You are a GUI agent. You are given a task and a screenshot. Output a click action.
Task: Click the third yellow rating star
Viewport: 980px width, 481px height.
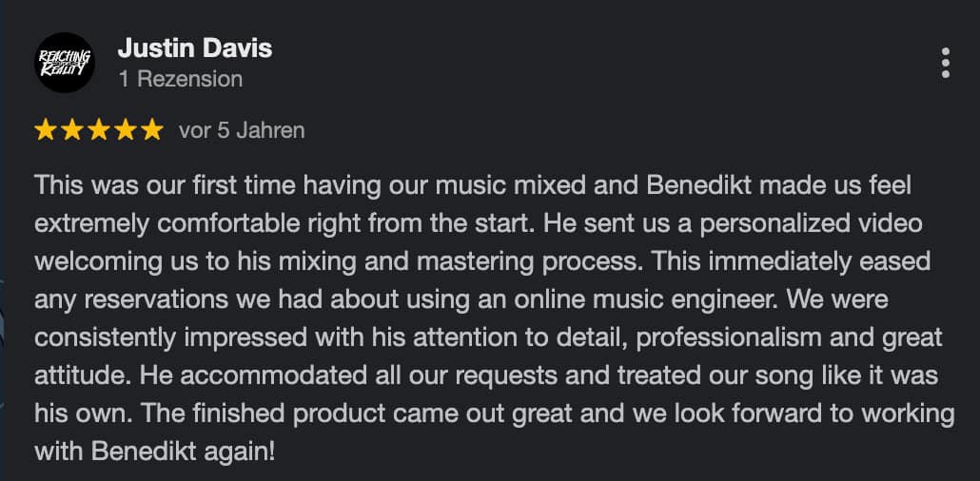(x=99, y=131)
